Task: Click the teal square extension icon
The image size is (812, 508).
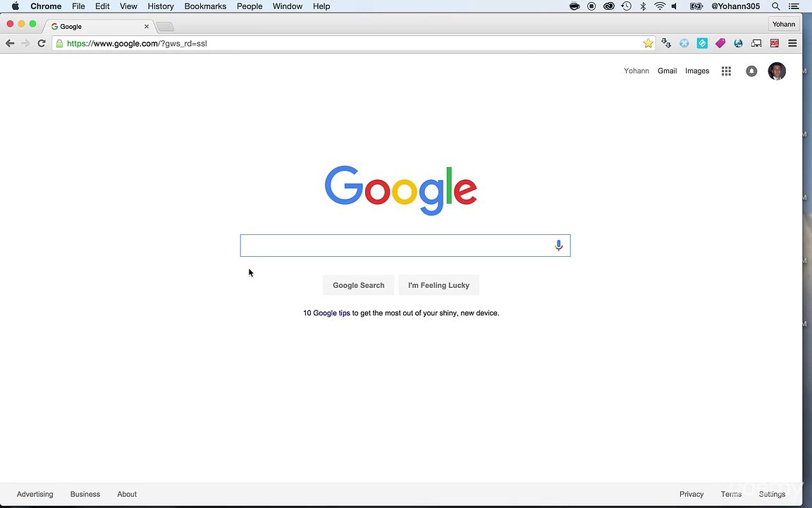Action: click(702, 44)
